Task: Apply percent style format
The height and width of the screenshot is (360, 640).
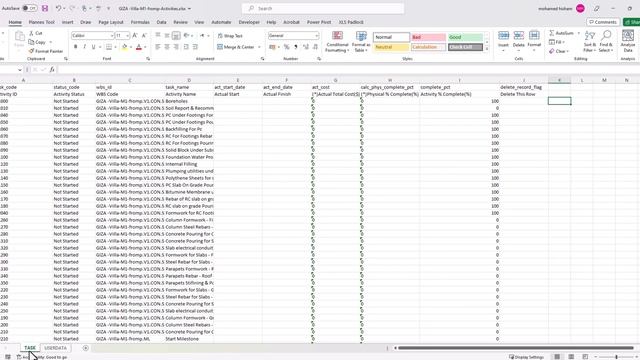Action: pyautogui.click(x=287, y=47)
